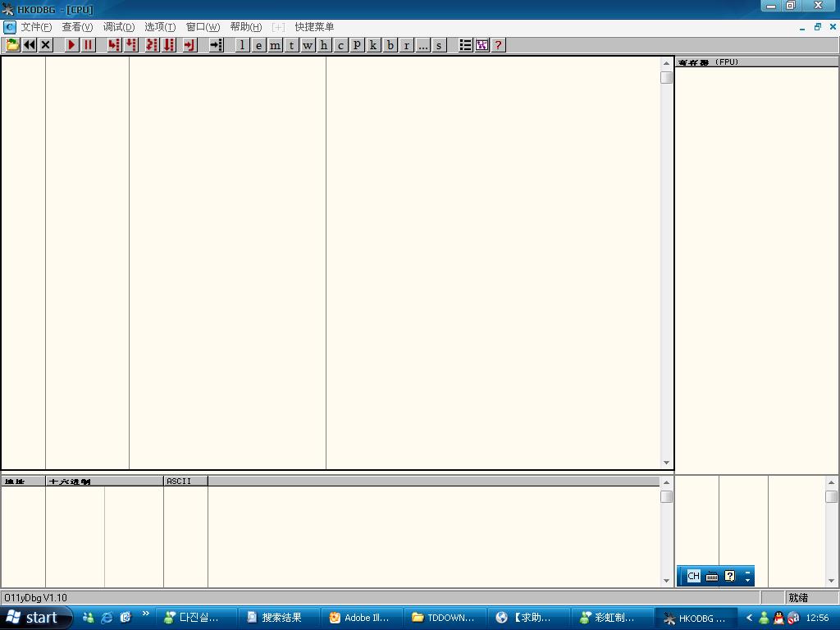The image size is (840, 630).
Task: Open Patches window with 'P' button
Action: (x=357, y=45)
